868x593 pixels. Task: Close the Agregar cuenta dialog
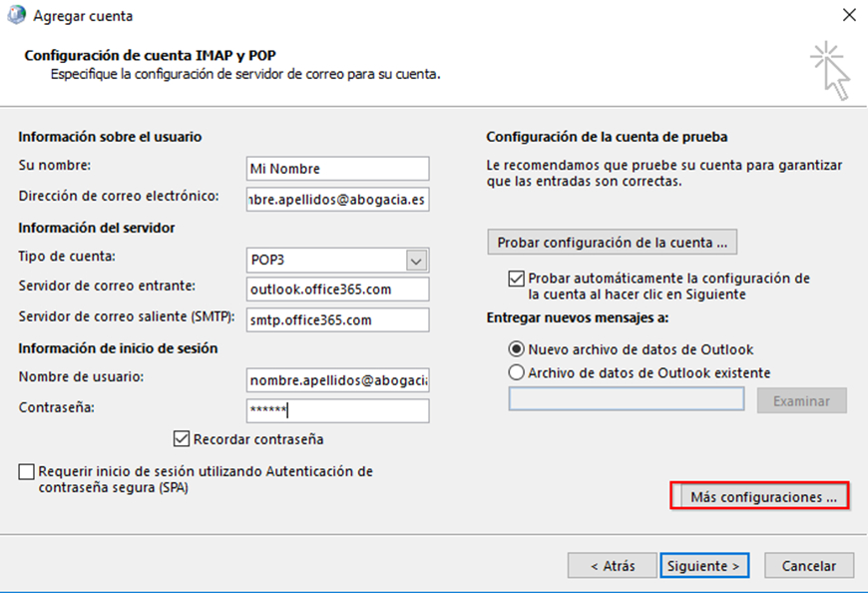click(848, 16)
